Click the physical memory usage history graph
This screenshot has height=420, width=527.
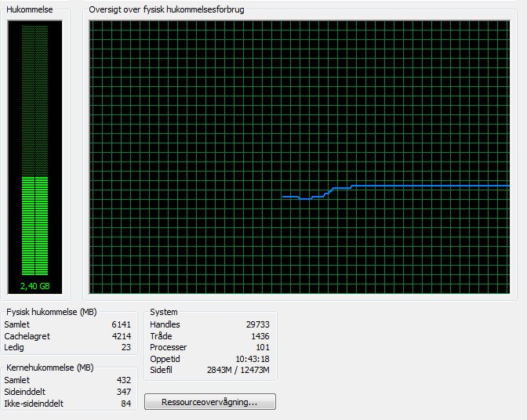point(300,157)
